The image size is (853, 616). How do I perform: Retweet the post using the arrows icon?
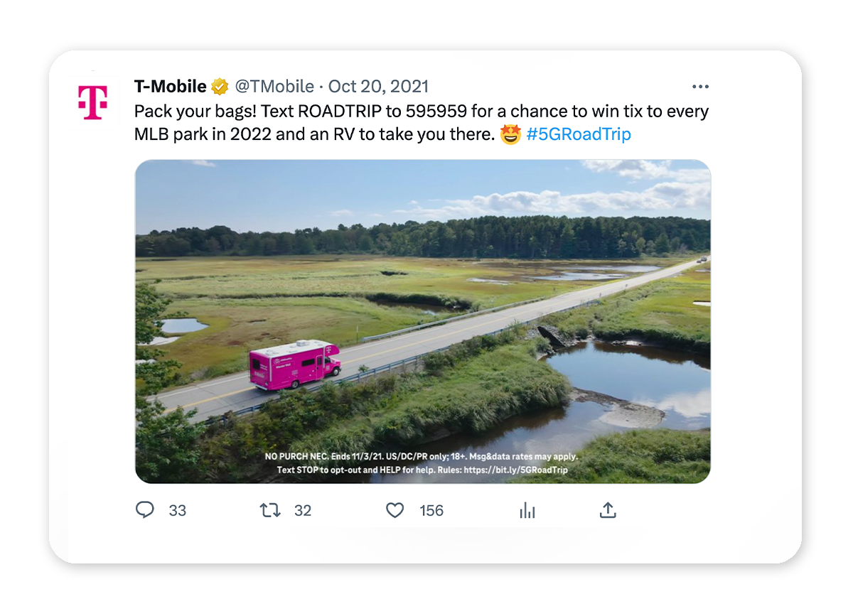[x=269, y=510]
